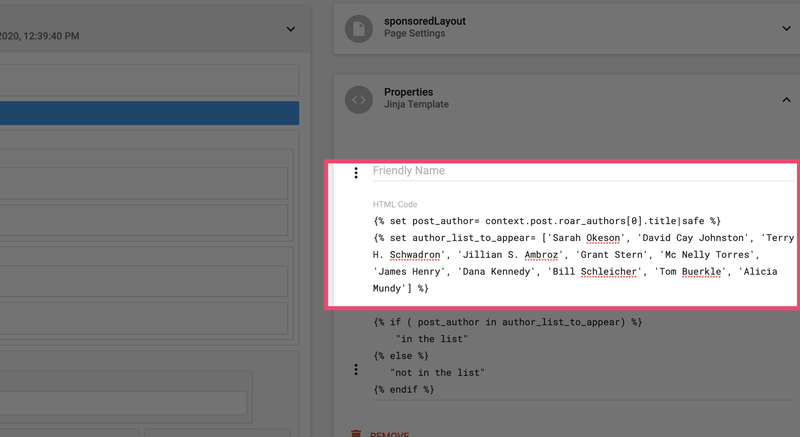Click the sponsoredLayout title text

pyautogui.click(x=425, y=20)
